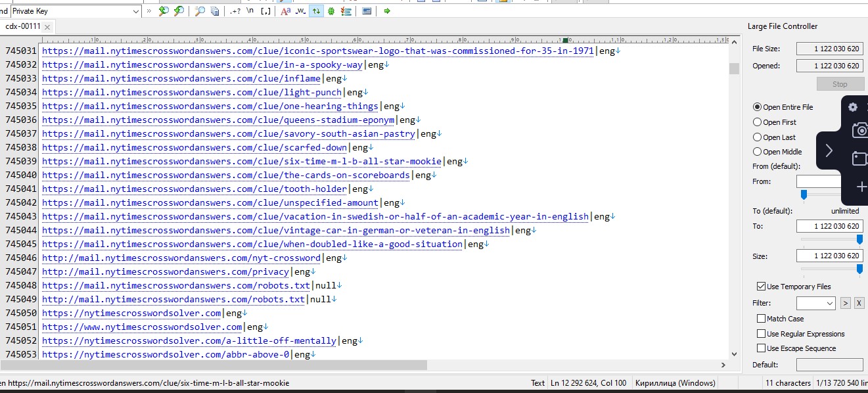Switch to the cdx-00111 document tab
868x393 pixels.
coord(23,26)
